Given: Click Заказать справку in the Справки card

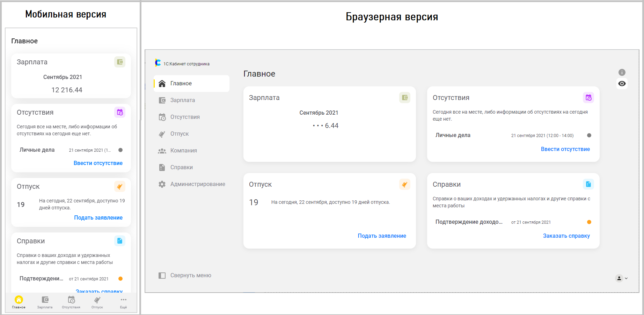Looking at the screenshot, I should 566,236.
